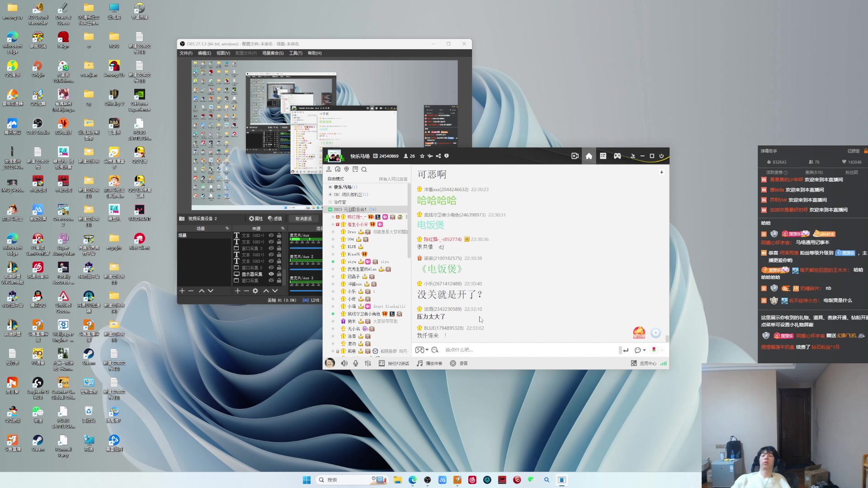
Task: Click the flower gift icon in chat input
Action: pos(654,350)
